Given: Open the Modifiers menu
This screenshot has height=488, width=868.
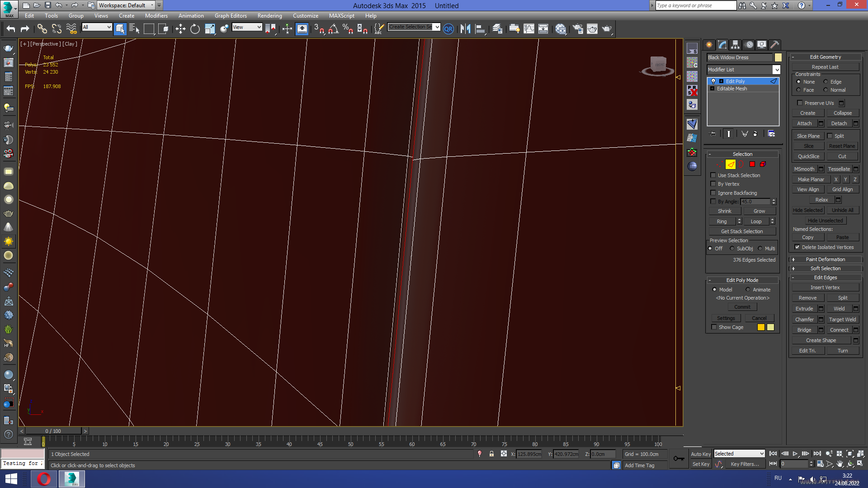Looking at the screenshot, I should pyautogui.click(x=156, y=16).
